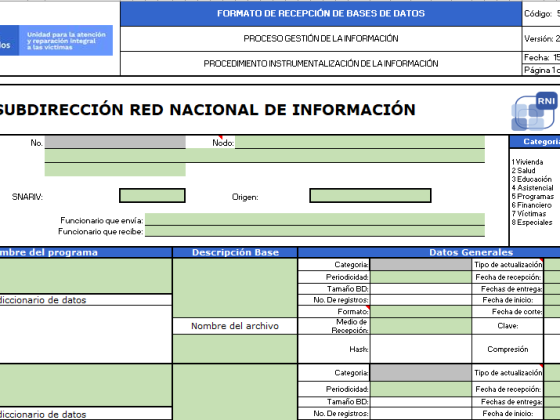Click the Fechas de entrega label in first record
560x420 pixels.
pyautogui.click(x=511, y=289)
